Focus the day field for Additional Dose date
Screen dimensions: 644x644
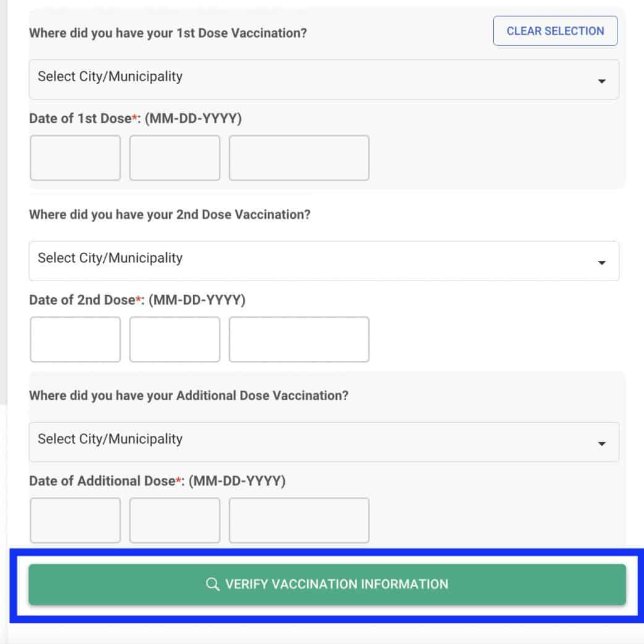point(174,520)
